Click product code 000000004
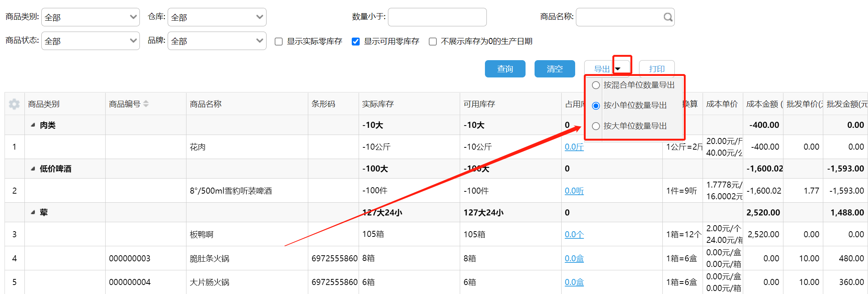The height and width of the screenshot is (294, 868). 130,282
